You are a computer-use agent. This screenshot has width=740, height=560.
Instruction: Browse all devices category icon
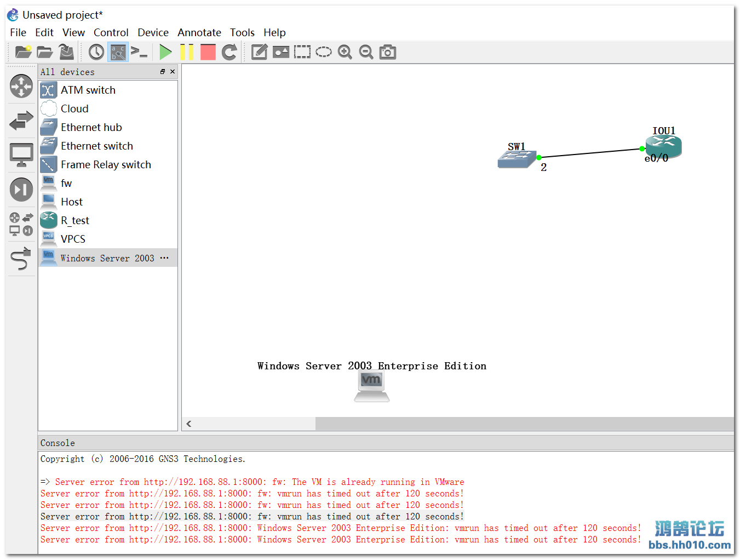(21, 224)
